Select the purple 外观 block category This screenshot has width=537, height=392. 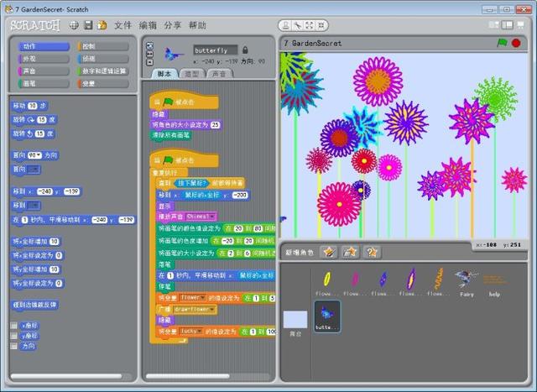(44, 59)
